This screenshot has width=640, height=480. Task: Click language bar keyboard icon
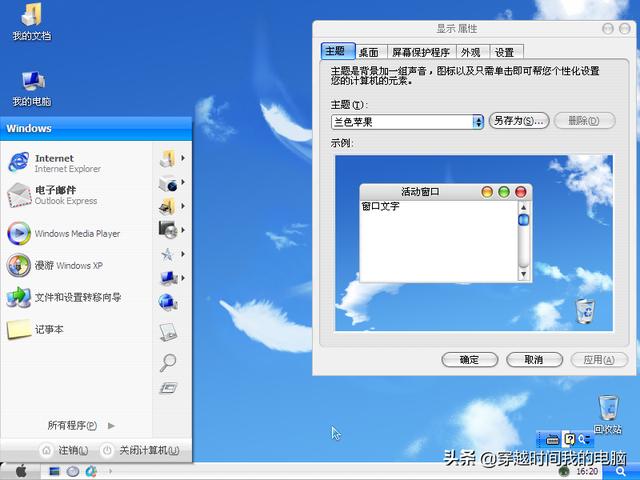point(552,440)
